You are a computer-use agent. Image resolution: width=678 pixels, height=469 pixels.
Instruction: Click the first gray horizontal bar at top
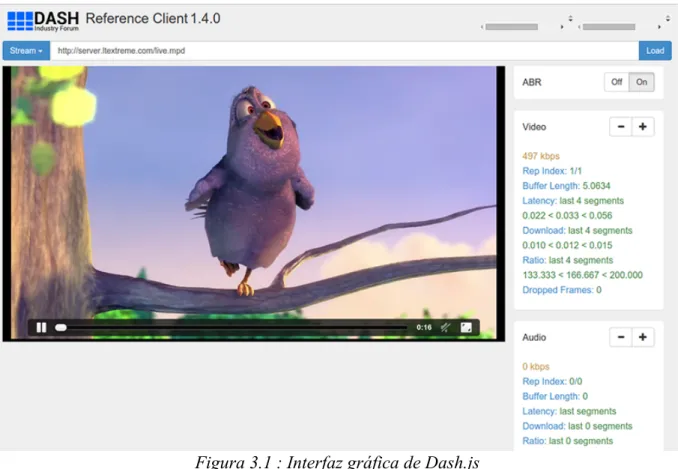click(512, 27)
